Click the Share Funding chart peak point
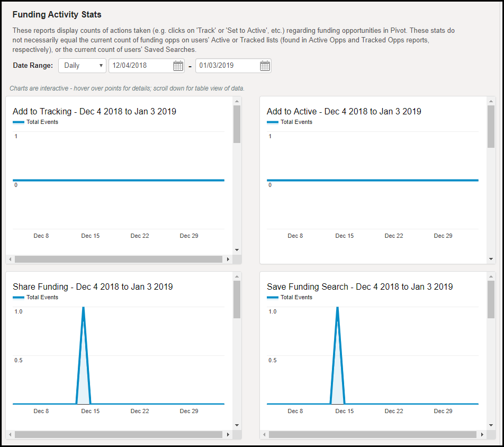 83,308
